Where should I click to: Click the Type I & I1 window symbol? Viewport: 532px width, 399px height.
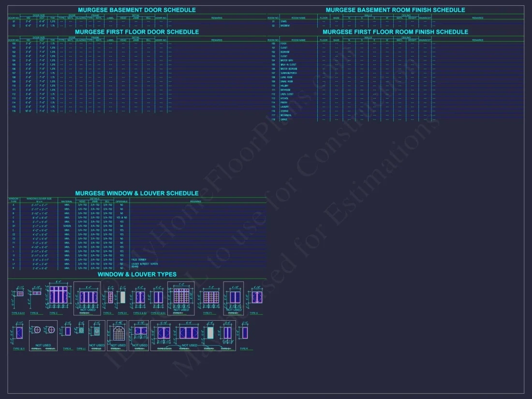[x=19, y=333]
